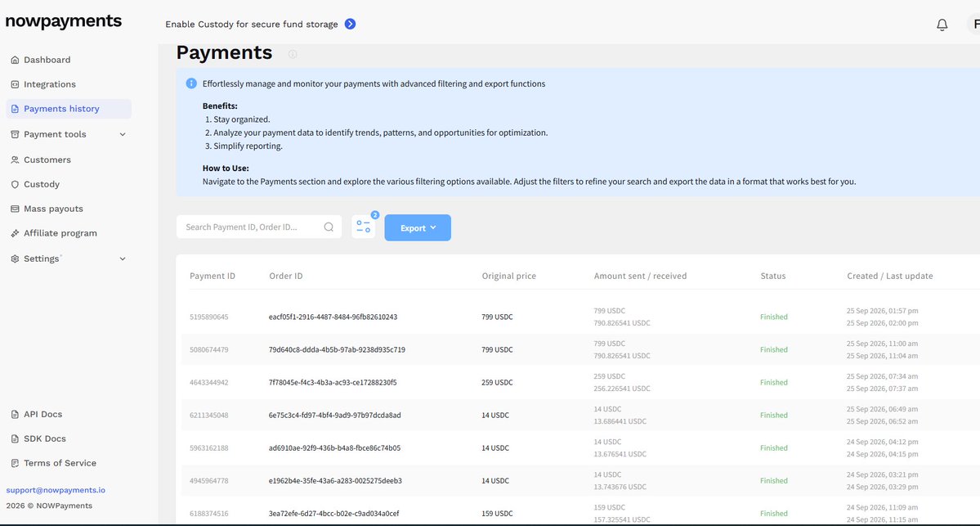Click amount 13.743676 USDC

pyautogui.click(x=620, y=488)
